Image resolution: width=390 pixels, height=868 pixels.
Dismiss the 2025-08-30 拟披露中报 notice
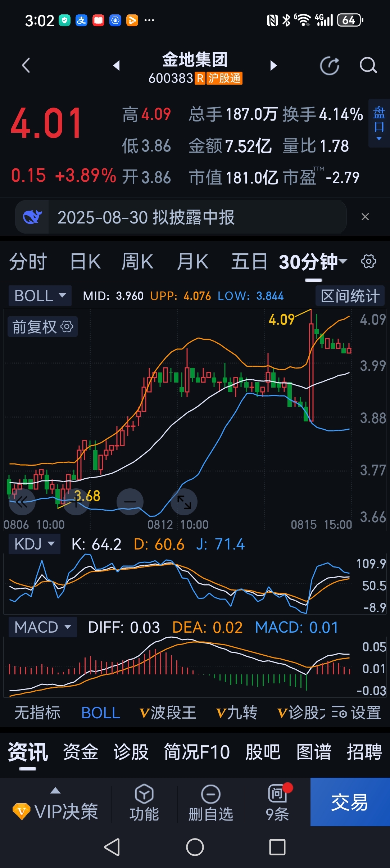[365, 217]
